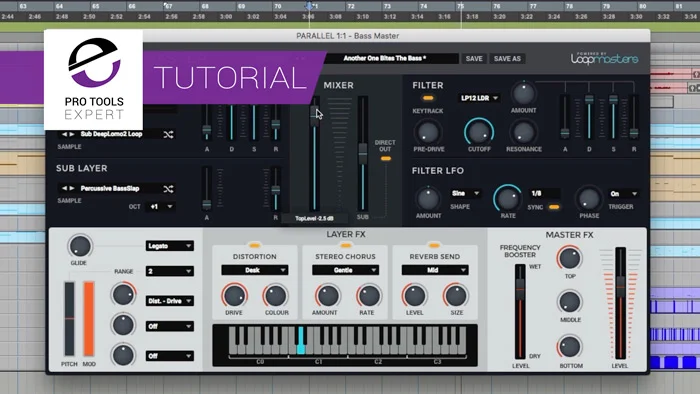Adjust the Master FX BOTTOM knob

click(570, 347)
